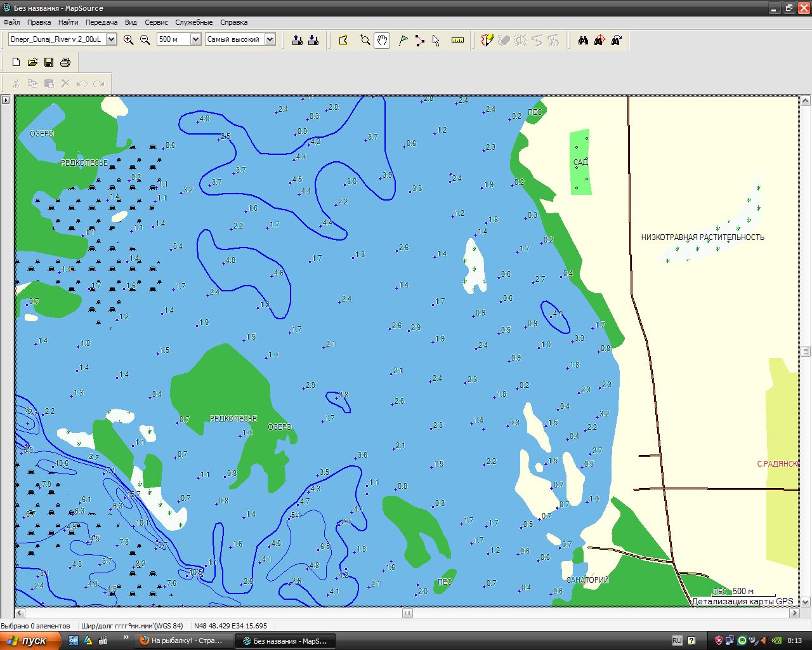Select the Map selection tool
This screenshot has height=650, width=812.
(344, 41)
